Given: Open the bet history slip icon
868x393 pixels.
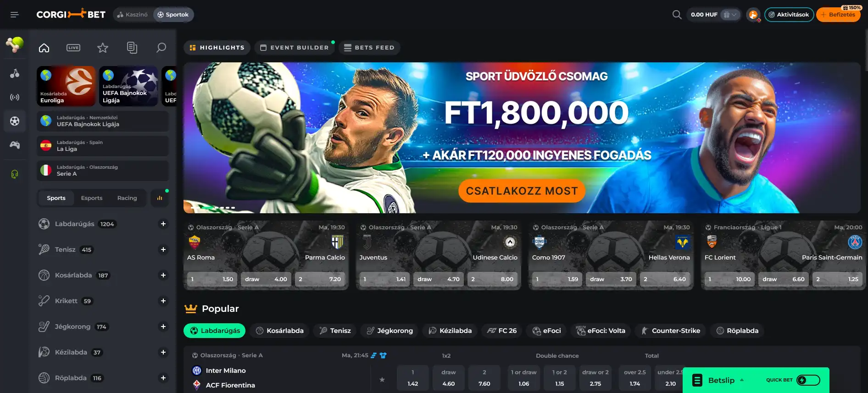Looking at the screenshot, I should pos(132,48).
